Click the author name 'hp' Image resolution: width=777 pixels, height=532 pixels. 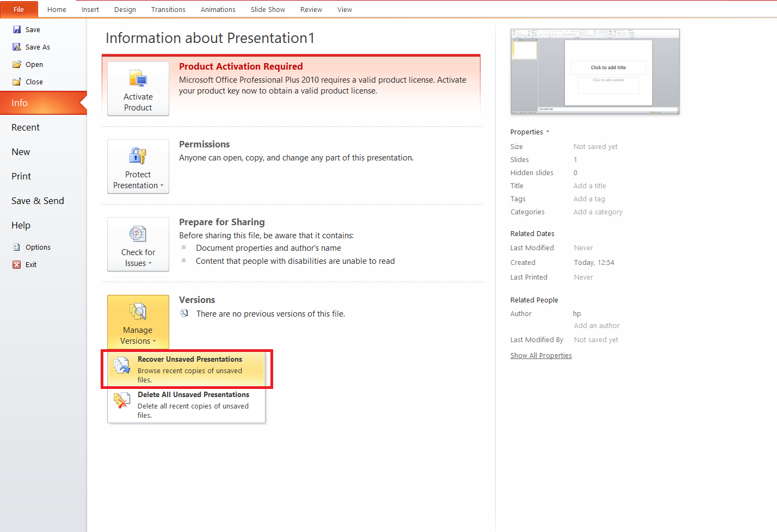(577, 313)
